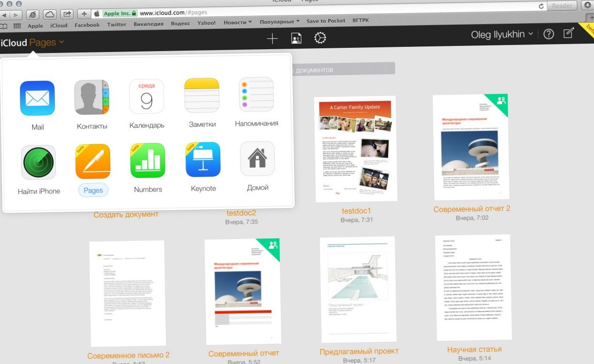Click the Safari iCloud tabs cloud icon

pos(51,14)
